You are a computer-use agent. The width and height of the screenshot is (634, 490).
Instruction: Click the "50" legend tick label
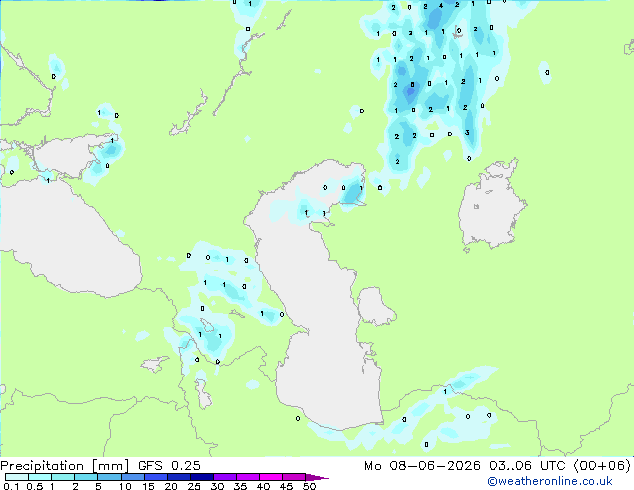(309, 486)
